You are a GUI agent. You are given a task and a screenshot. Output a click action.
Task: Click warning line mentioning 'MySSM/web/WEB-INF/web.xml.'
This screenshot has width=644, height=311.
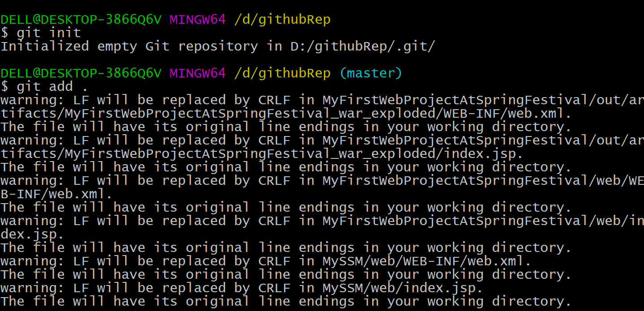(266, 261)
